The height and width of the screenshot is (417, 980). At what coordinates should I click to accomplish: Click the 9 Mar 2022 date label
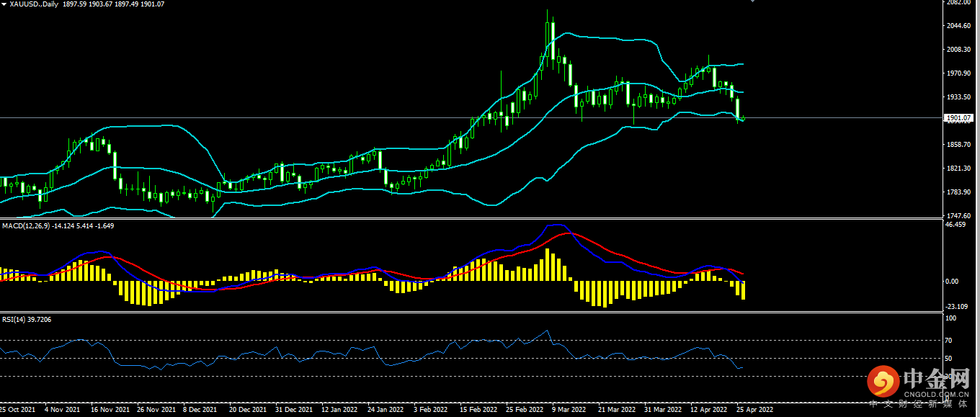569,410
